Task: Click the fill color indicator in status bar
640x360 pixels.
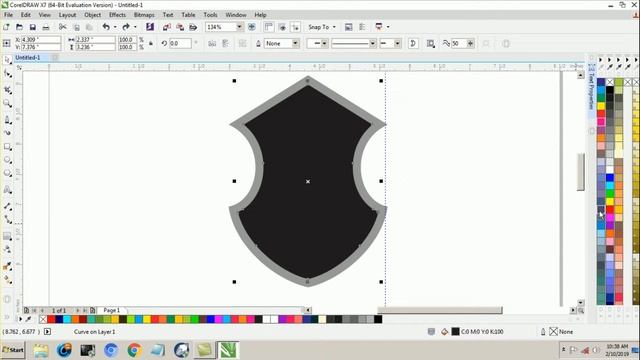Action: coord(456,332)
